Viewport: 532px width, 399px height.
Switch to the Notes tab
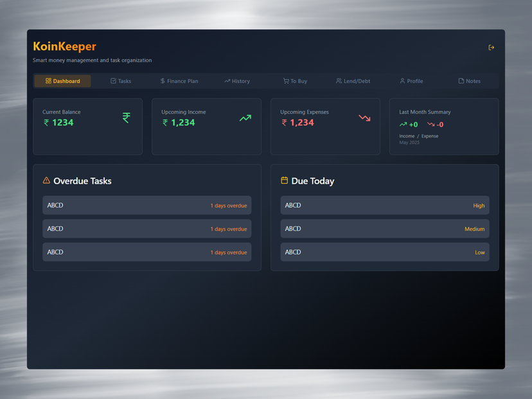[x=469, y=81]
